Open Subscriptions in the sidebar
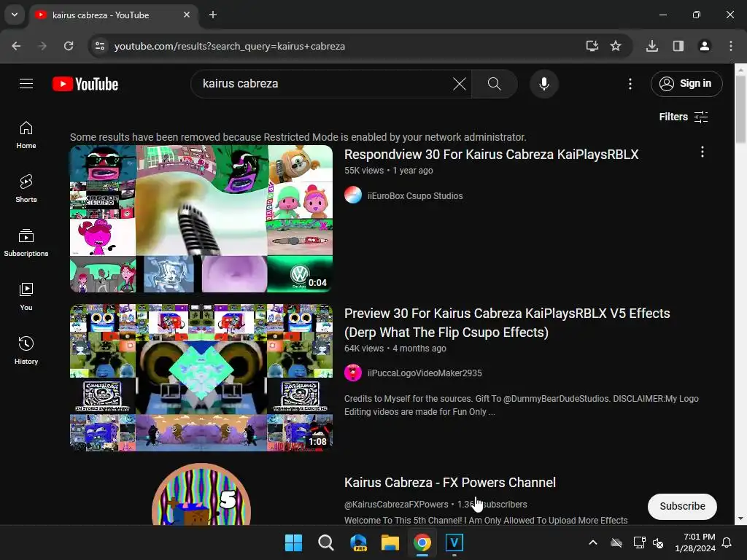Image resolution: width=747 pixels, height=560 pixels. click(26, 242)
